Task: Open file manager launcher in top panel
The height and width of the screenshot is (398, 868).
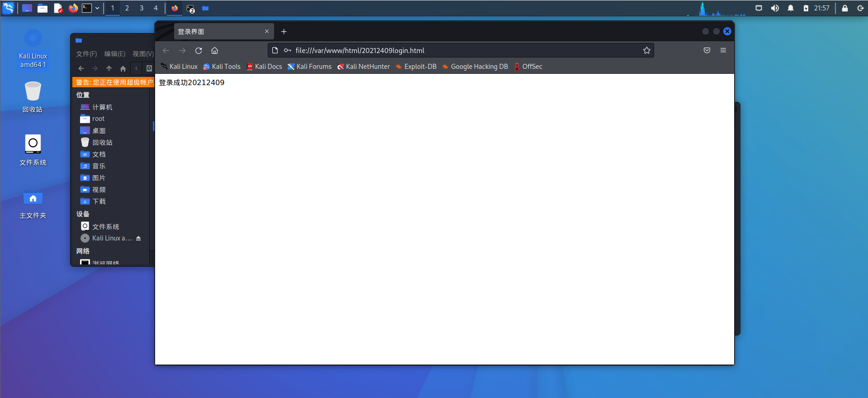Action: [x=43, y=8]
